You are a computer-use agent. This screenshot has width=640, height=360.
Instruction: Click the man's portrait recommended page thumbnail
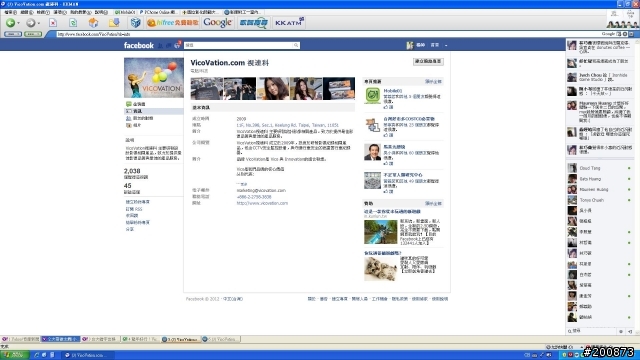click(372, 152)
